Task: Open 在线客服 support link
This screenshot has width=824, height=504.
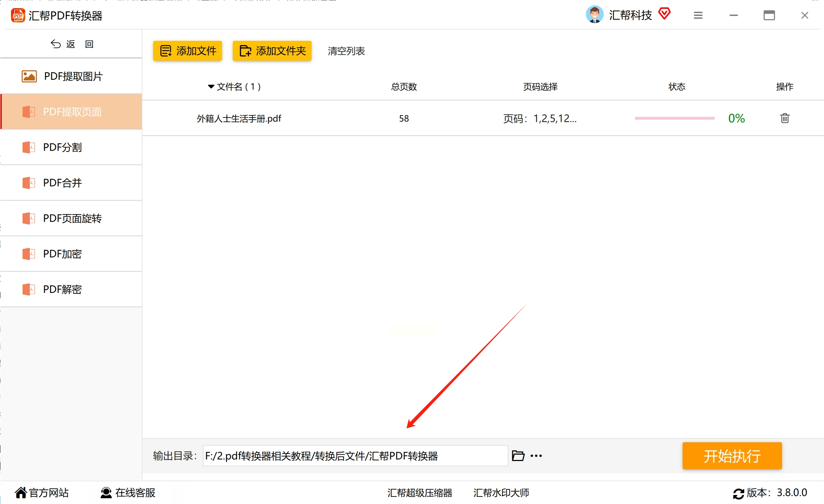Action: click(x=128, y=493)
